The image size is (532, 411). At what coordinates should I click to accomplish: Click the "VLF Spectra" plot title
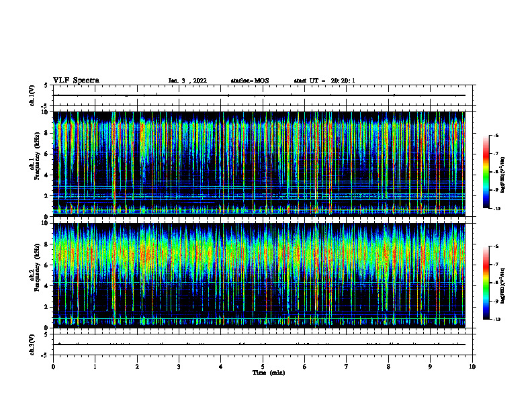(76, 81)
